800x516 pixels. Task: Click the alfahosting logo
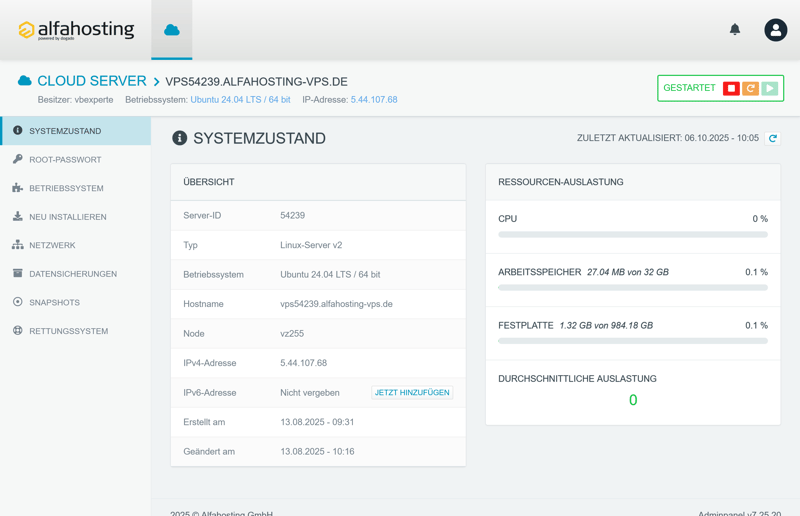coord(76,30)
